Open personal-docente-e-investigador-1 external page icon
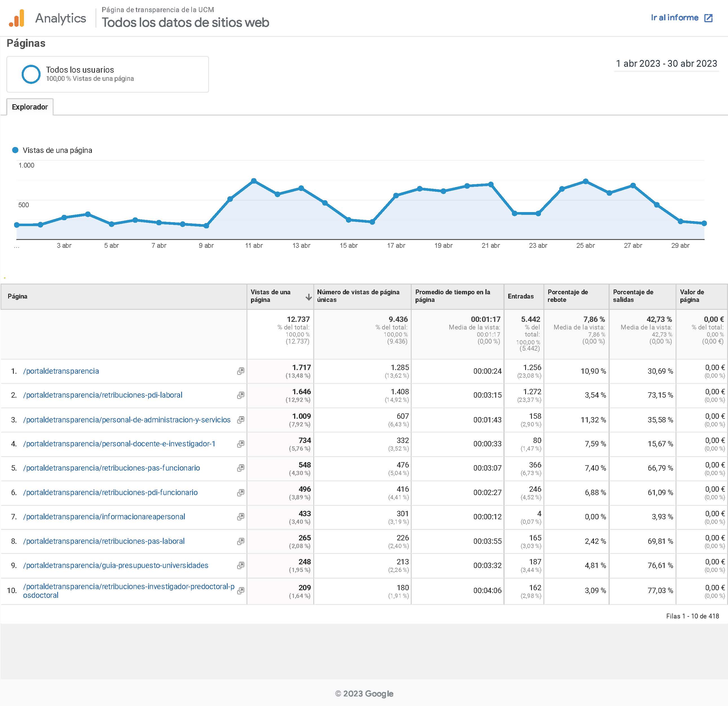This screenshot has height=706, width=728. click(241, 444)
